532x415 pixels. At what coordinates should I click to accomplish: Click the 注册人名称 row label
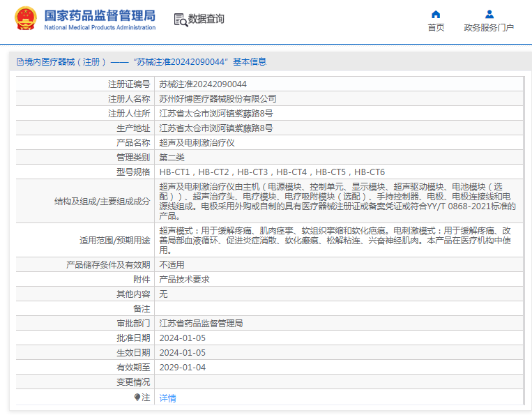click(129, 99)
